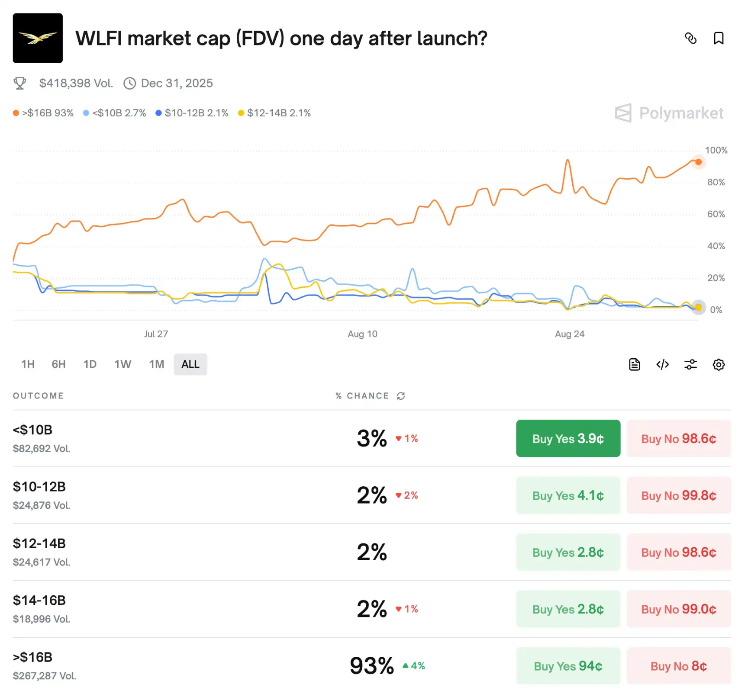748x700 pixels.
Task: Expand the <$10B outcome row
Action: click(32, 430)
